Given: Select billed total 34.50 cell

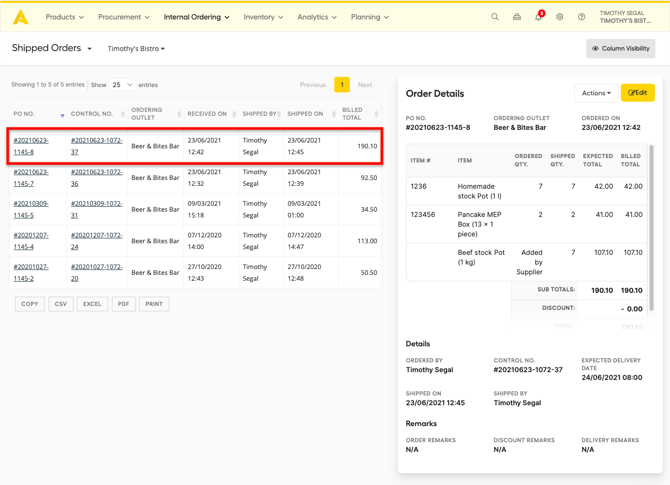Looking at the screenshot, I should [x=360, y=209].
